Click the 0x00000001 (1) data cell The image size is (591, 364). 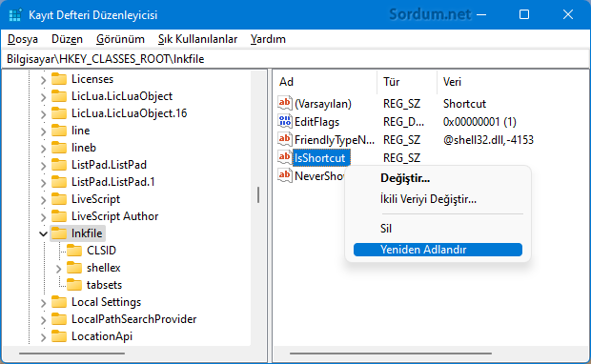coord(479,122)
